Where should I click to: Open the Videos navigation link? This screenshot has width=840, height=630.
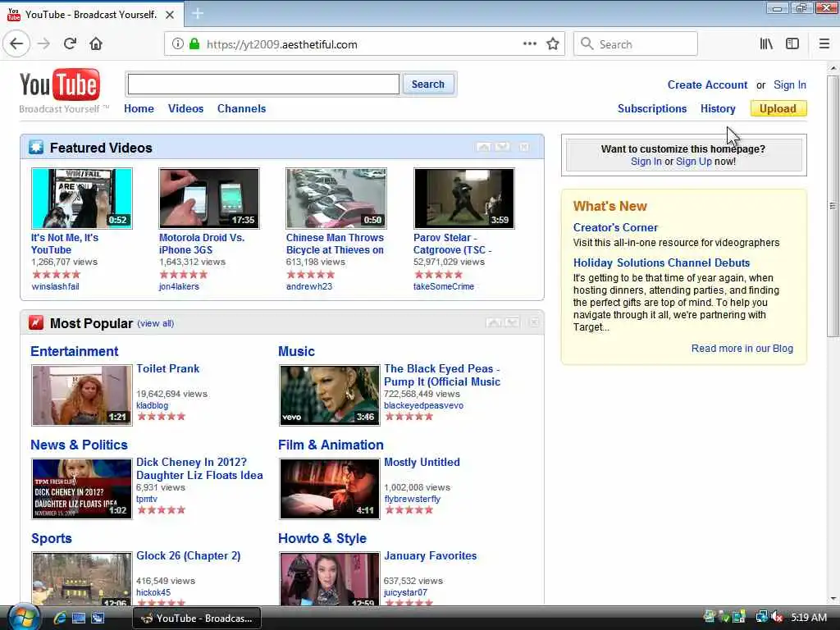[186, 109]
